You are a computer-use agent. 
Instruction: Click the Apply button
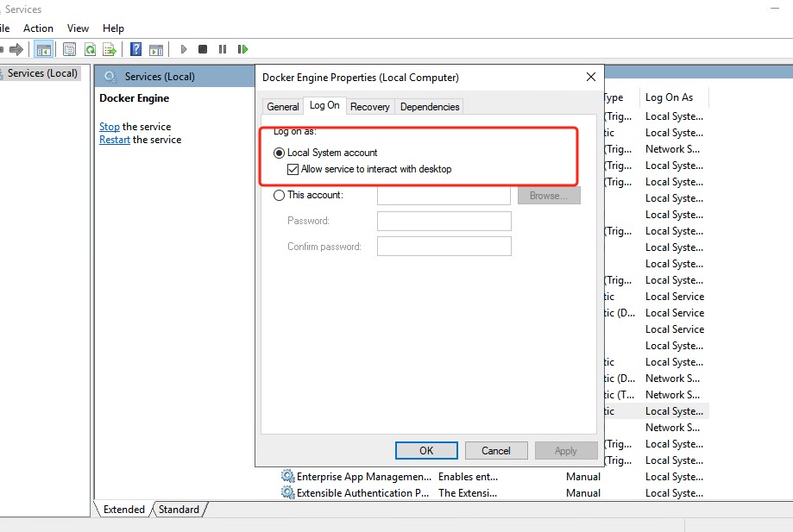565,451
